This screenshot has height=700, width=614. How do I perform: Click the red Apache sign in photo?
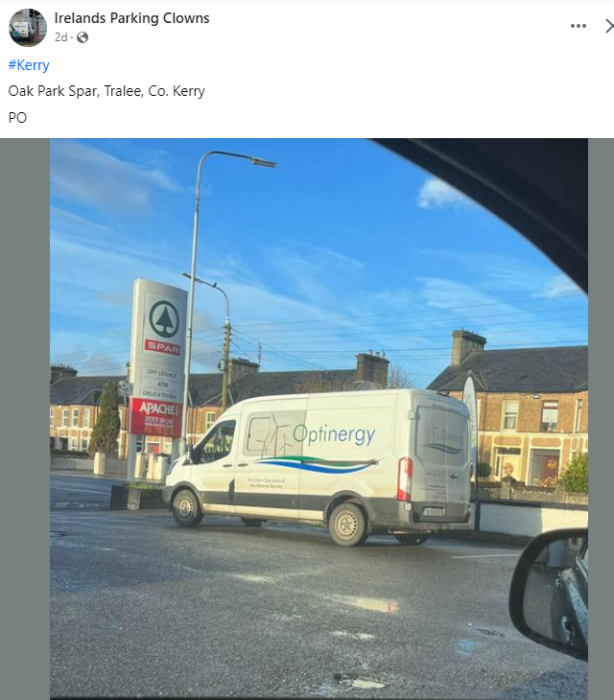[x=155, y=417]
